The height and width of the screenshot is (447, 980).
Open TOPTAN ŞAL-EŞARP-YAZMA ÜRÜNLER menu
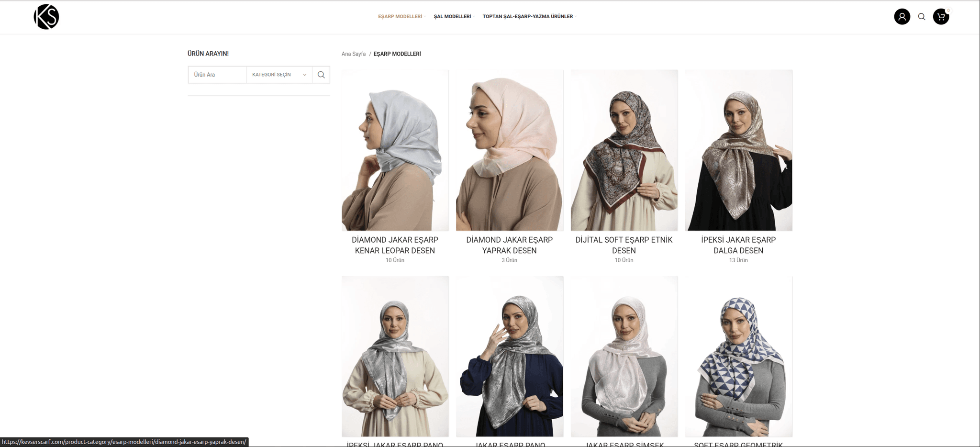click(527, 16)
